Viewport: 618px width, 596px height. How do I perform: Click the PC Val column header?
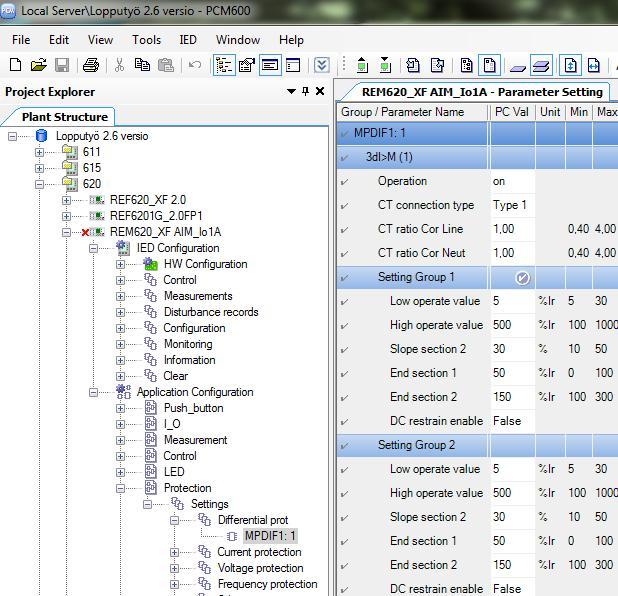pyautogui.click(x=512, y=112)
